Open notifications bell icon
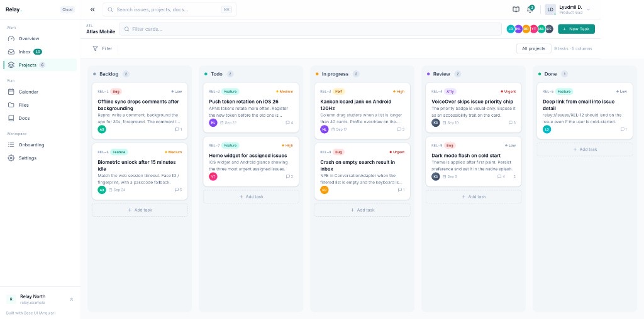The height and width of the screenshot is (319, 644). 530,9
